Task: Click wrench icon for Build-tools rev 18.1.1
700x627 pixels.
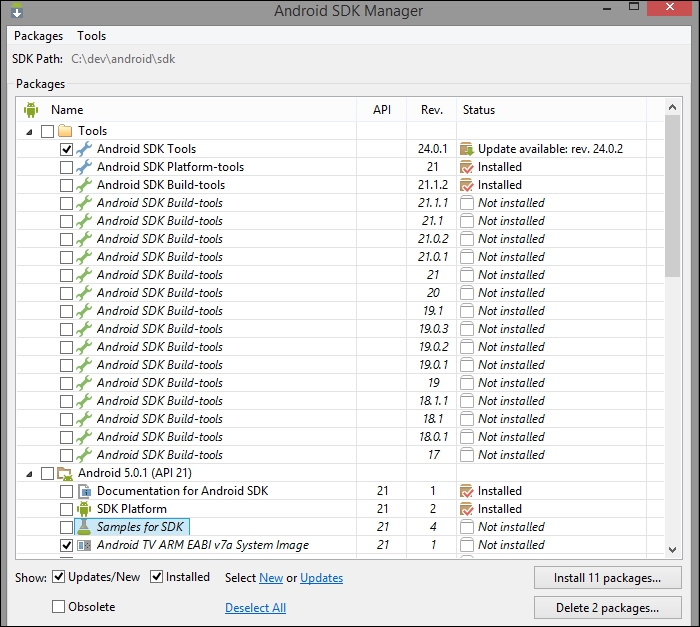Action: click(x=84, y=401)
